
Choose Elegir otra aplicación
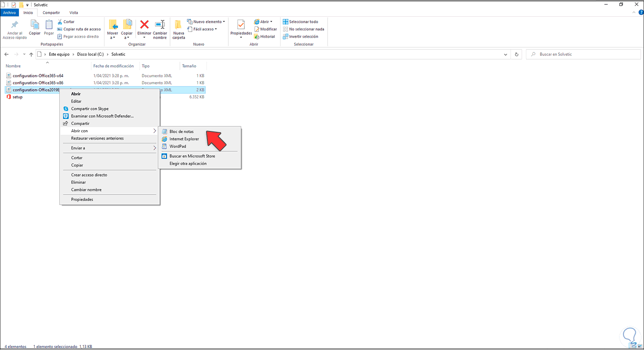(200, 164)
